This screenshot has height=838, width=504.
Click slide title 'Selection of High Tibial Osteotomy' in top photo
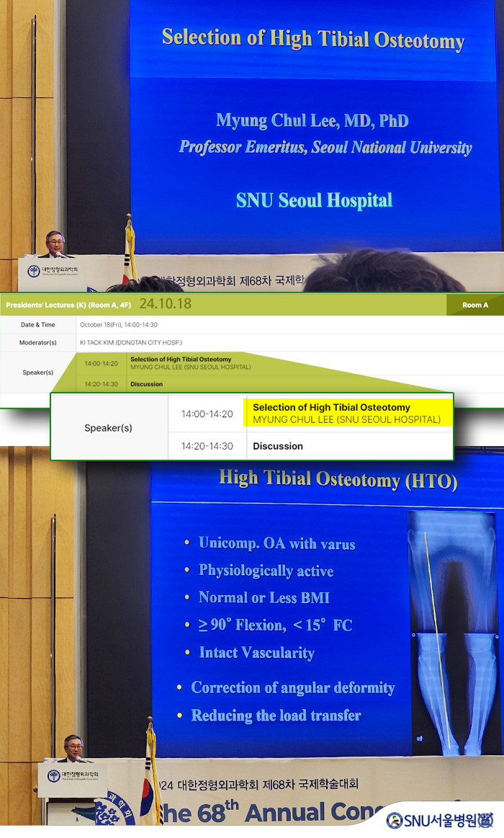(313, 40)
